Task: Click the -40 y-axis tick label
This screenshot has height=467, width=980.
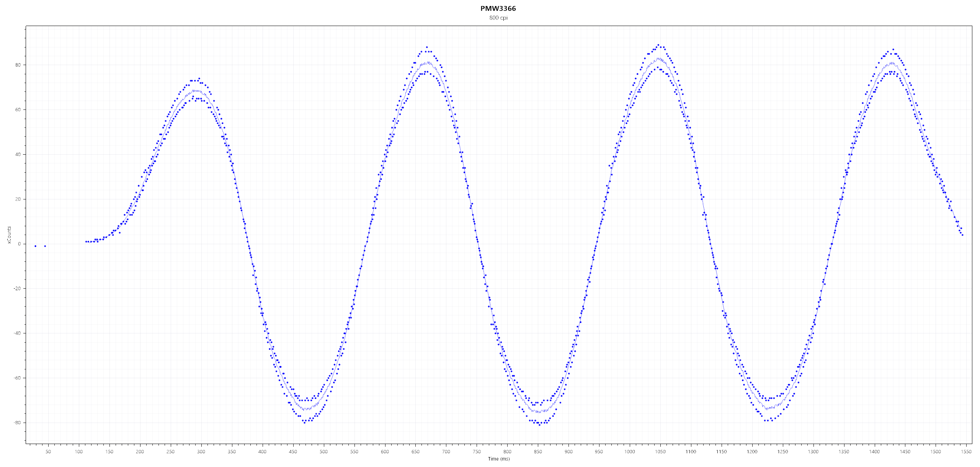Action: (x=17, y=333)
